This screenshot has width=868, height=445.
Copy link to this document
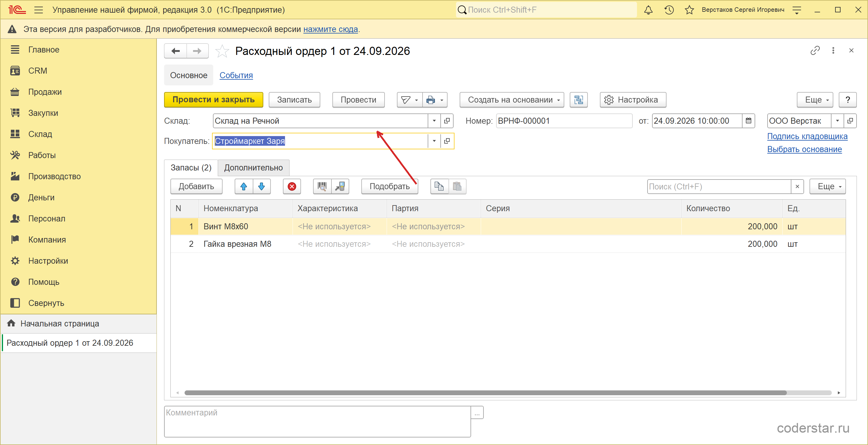click(x=815, y=51)
